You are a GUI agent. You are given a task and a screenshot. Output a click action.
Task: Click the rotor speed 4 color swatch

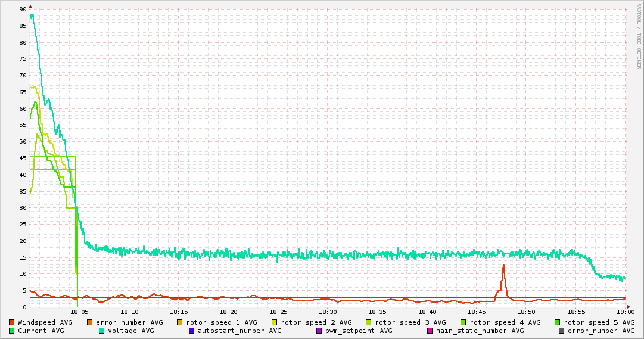click(463, 322)
